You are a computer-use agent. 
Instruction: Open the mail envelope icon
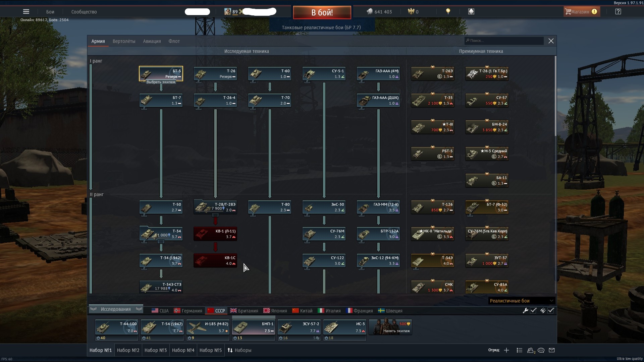click(x=552, y=350)
